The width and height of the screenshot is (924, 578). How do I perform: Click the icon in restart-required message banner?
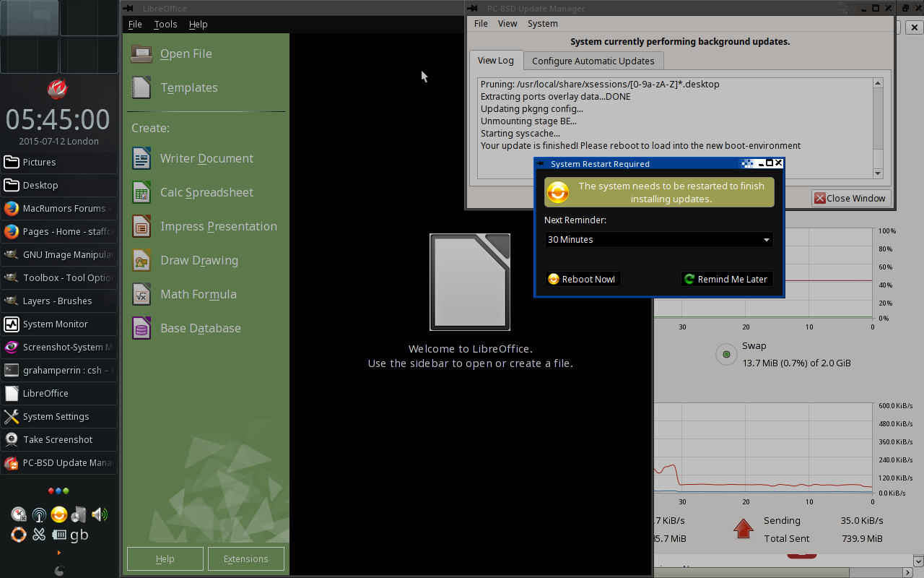[x=558, y=192]
